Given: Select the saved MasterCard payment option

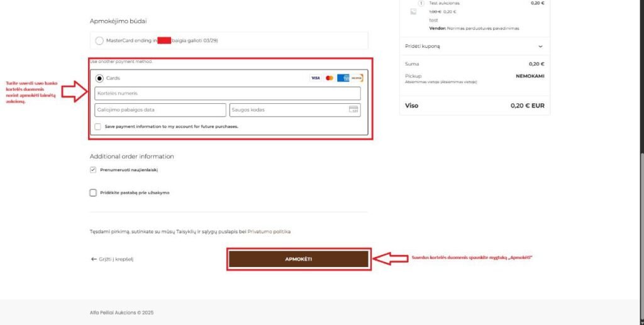Looking at the screenshot, I should point(99,41).
